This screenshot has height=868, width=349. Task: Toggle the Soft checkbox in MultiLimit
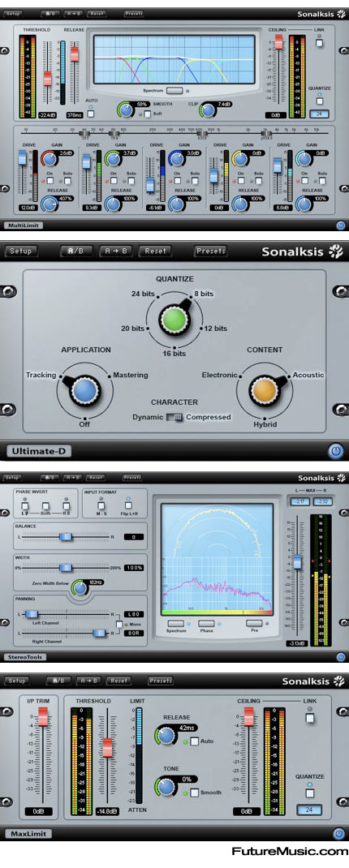(x=147, y=114)
